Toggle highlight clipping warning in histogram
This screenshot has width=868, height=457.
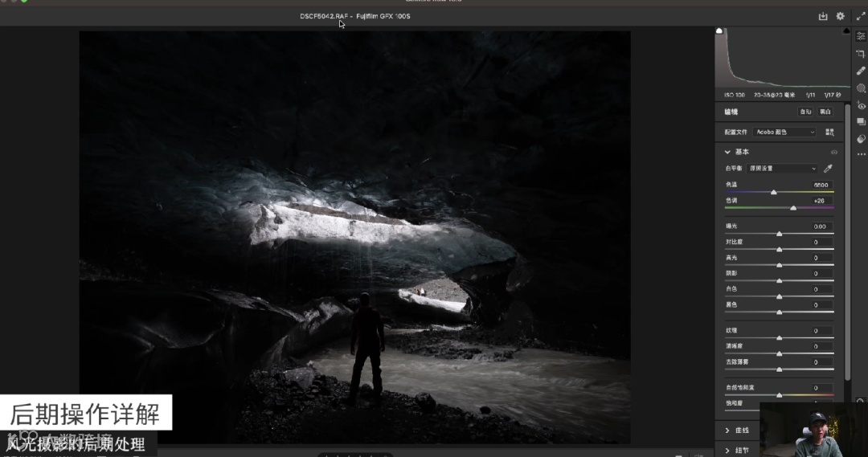click(845, 31)
